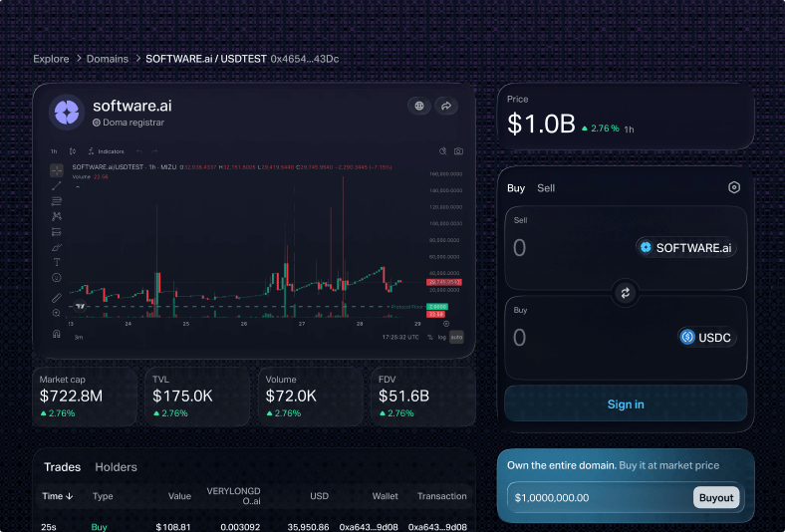Select the crosshair cursor tool

pos(57,170)
